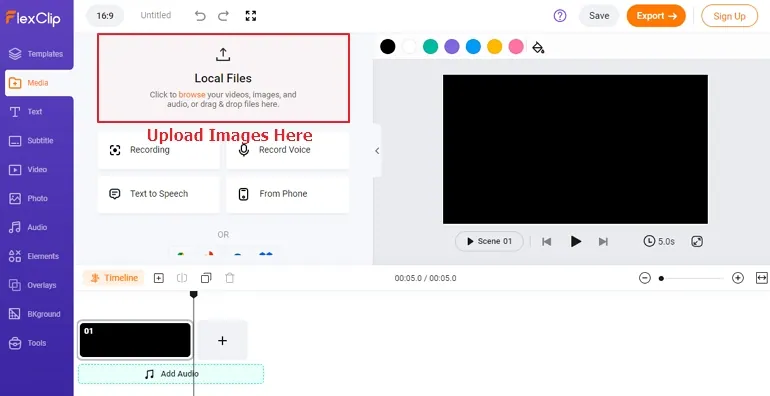Click the Record Voice option
Image resolution: width=770 pixels, height=396 pixels.
(x=288, y=150)
